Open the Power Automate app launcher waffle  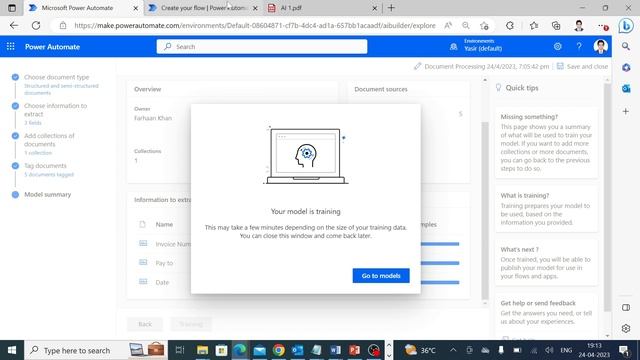point(11,47)
